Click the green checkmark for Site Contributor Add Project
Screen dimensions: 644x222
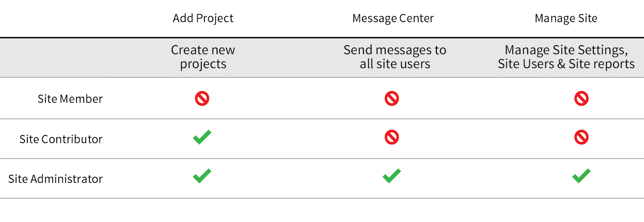click(202, 137)
